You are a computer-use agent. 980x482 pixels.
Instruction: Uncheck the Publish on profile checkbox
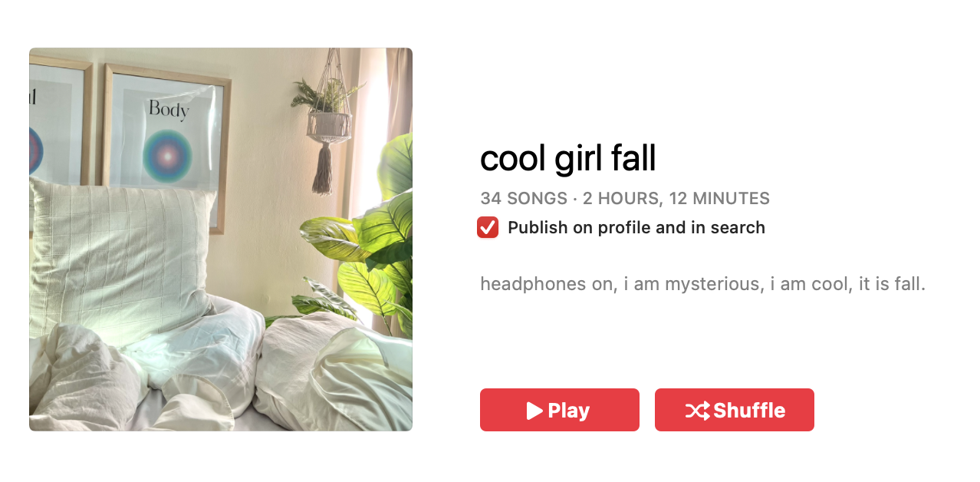click(x=488, y=227)
